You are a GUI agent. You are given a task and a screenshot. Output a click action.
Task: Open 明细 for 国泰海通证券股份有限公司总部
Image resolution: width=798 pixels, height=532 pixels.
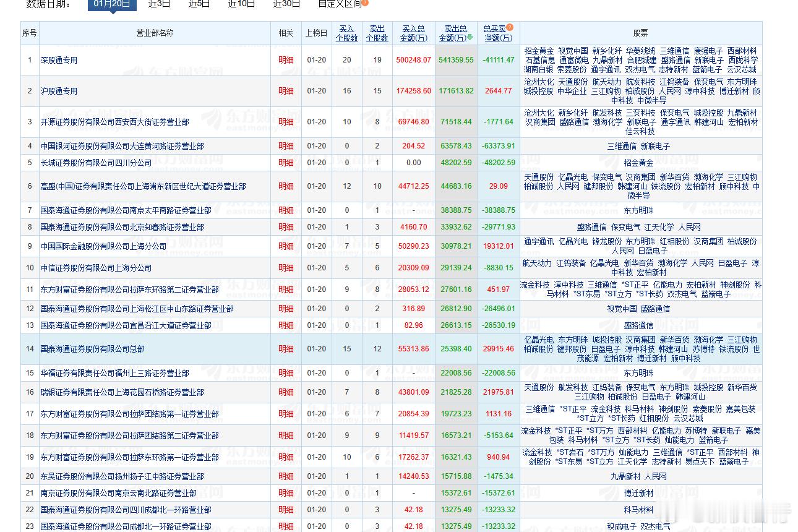[x=287, y=349]
